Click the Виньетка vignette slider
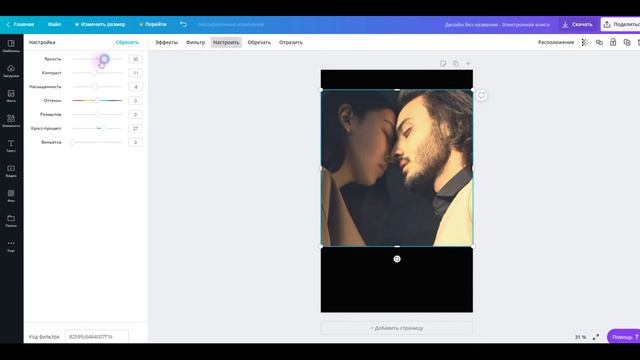The width and height of the screenshot is (640, 360). tap(97, 142)
